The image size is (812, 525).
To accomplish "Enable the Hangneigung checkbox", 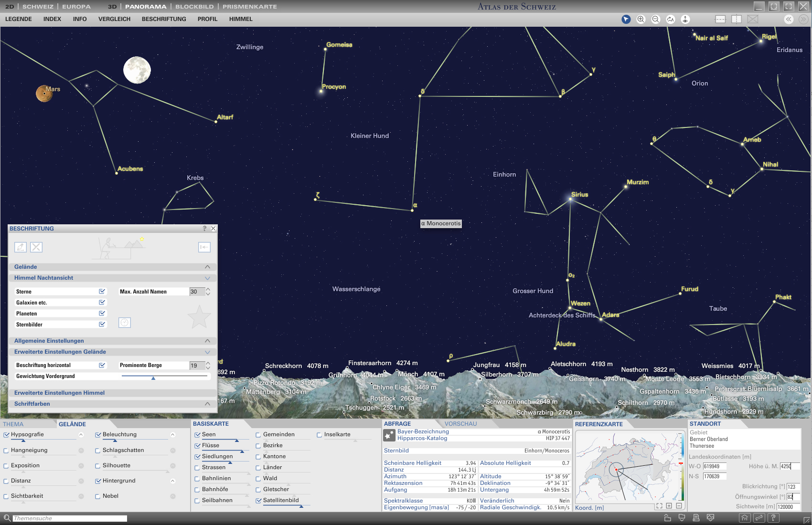I will (x=6, y=451).
